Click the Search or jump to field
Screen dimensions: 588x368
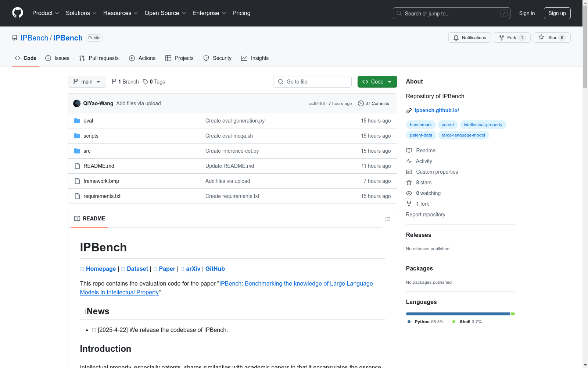pos(452,13)
